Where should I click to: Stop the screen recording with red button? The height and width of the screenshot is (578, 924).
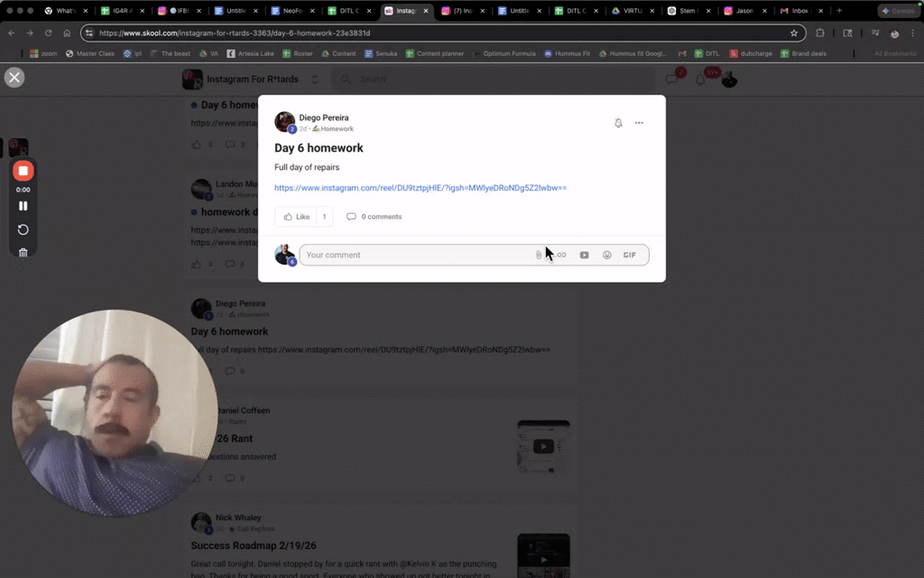pos(23,171)
